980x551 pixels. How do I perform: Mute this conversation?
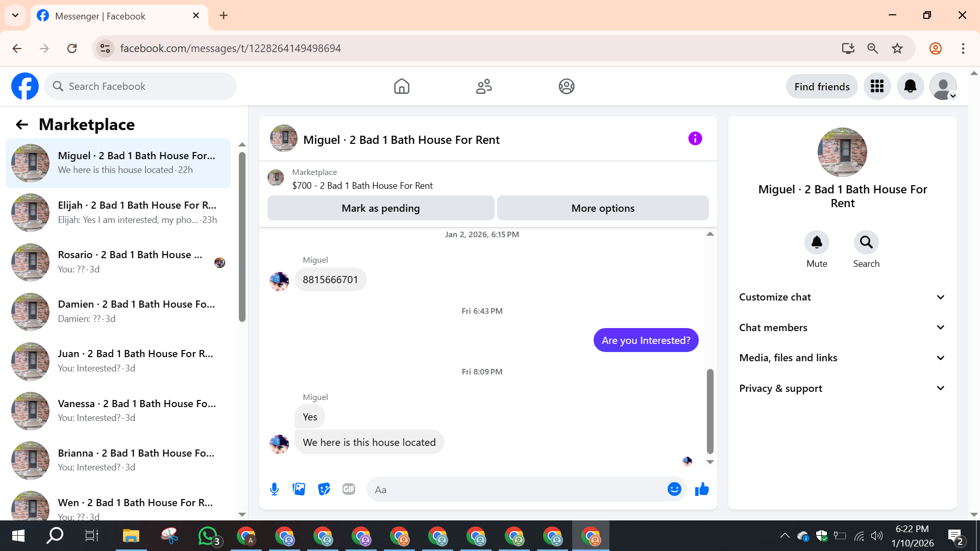817,242
